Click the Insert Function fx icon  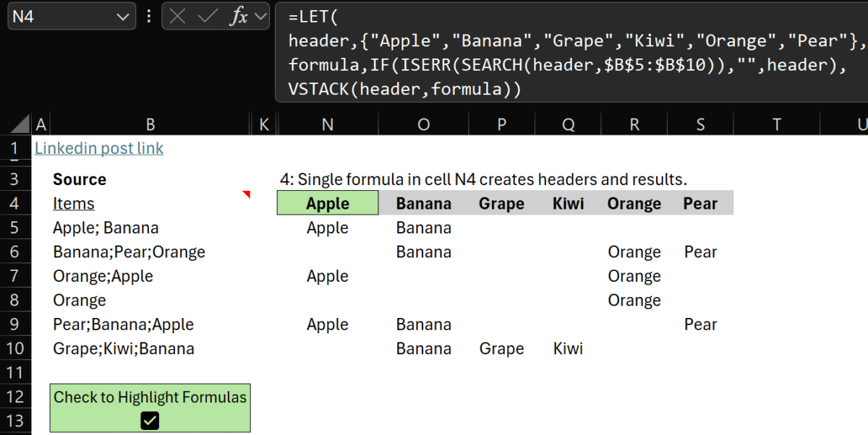coord(238,17)
